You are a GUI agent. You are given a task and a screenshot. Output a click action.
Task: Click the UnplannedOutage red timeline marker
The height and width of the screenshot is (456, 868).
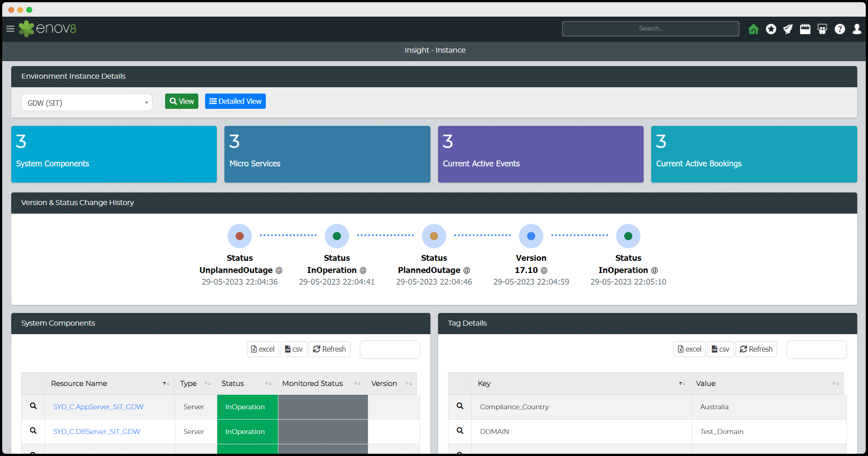pyautogui.click(x=240, y=236)
